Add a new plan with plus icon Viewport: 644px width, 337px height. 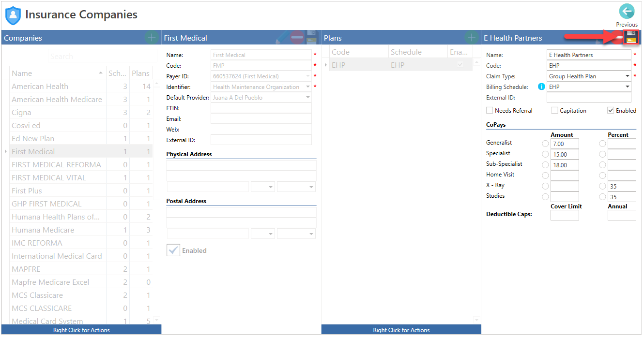click(471, 38)
